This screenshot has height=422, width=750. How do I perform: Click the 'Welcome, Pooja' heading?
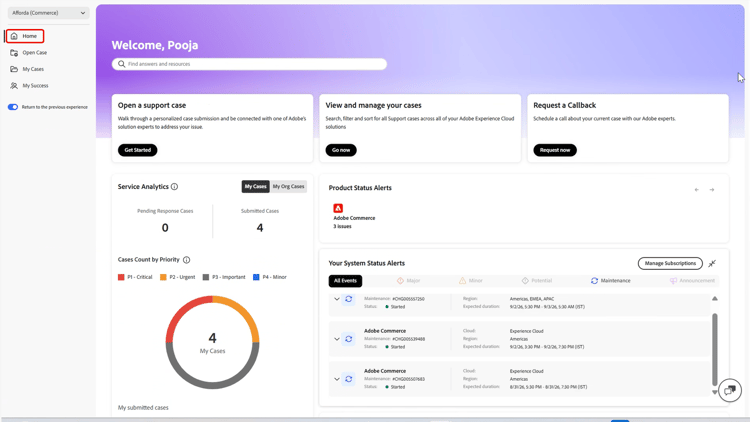(x=155, y=45)
